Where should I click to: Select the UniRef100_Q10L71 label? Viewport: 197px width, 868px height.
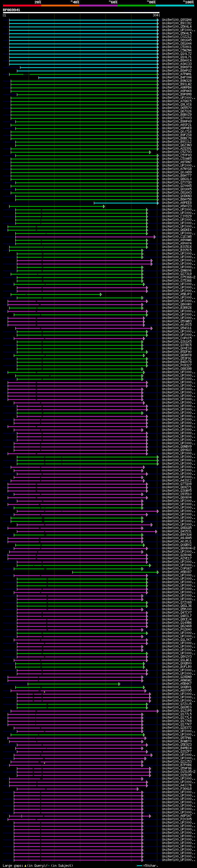[177, 57]
